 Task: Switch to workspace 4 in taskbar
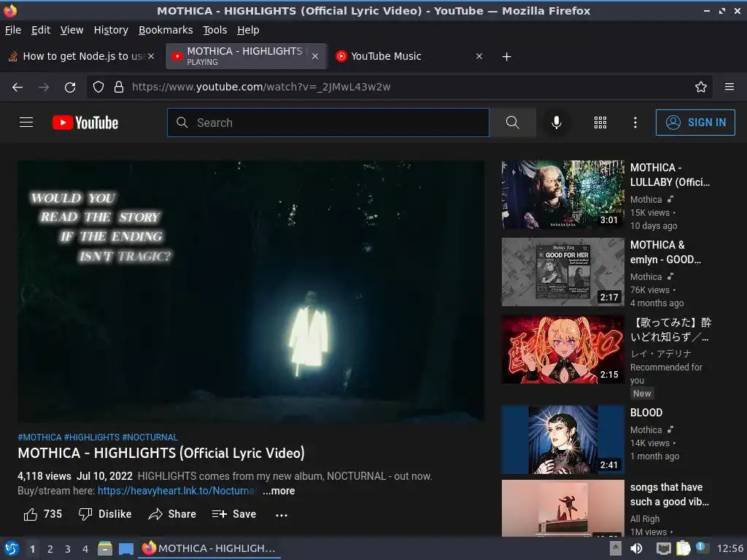pyautogui.click(x=85, y=549)
